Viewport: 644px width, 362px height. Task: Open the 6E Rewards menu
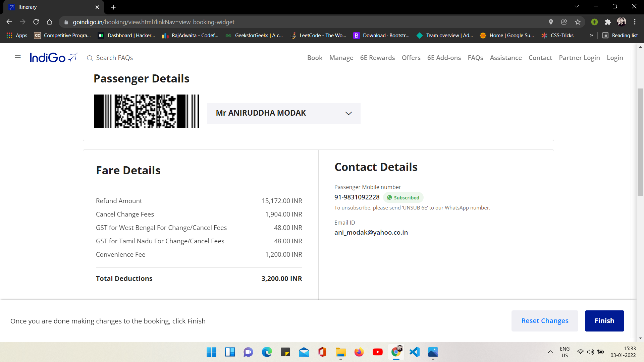click(x=377, y=58)
